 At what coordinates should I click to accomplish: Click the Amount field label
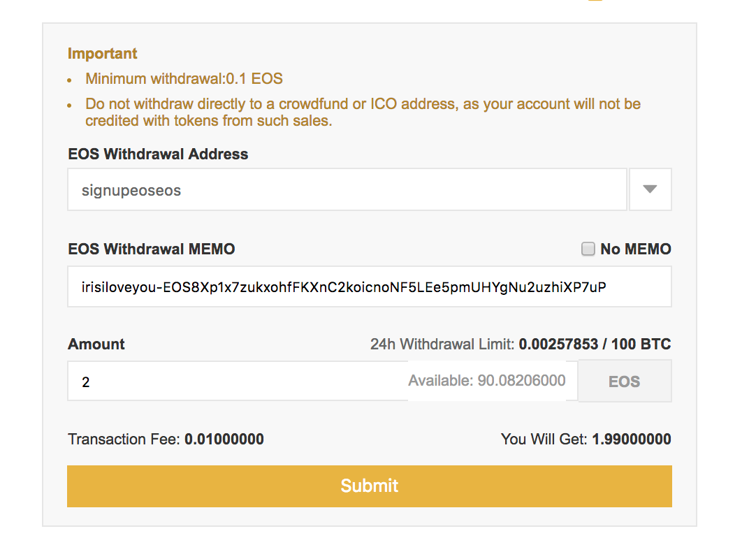point(96,344)
